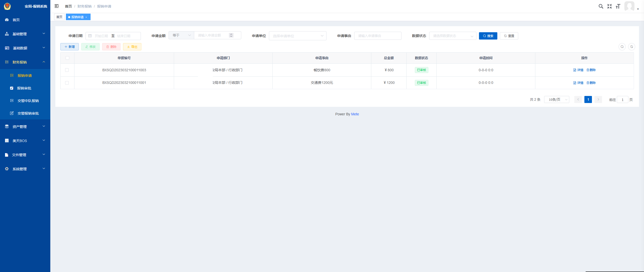This screenshot has height=272, width=644.
Task: Click the 申请事由 input field
Action: tap(378, 36)
